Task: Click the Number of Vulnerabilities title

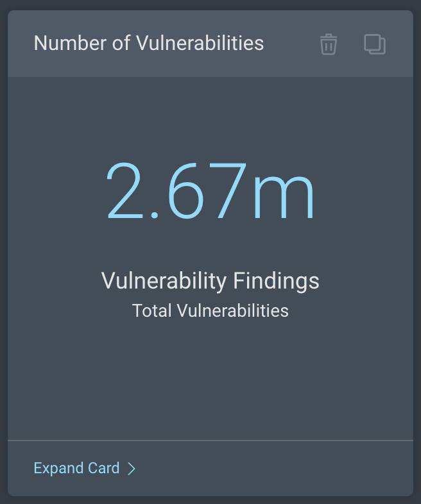Action: [149, 44]
